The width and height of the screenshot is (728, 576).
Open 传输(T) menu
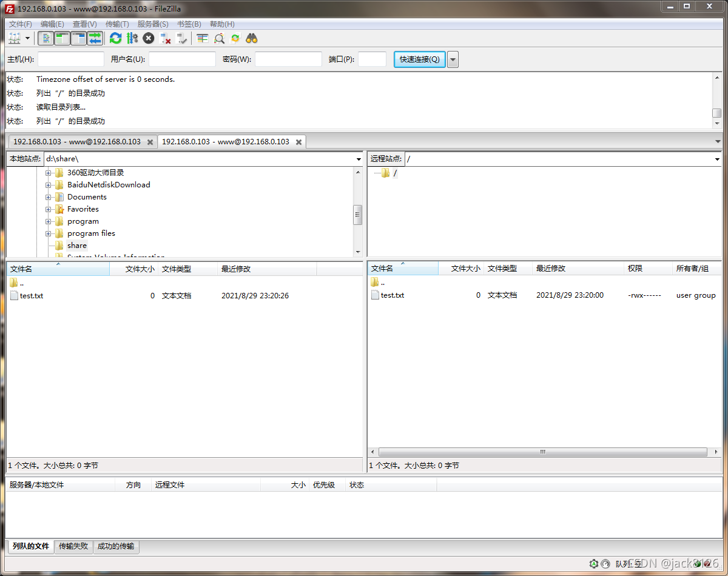tap(117, 24)
